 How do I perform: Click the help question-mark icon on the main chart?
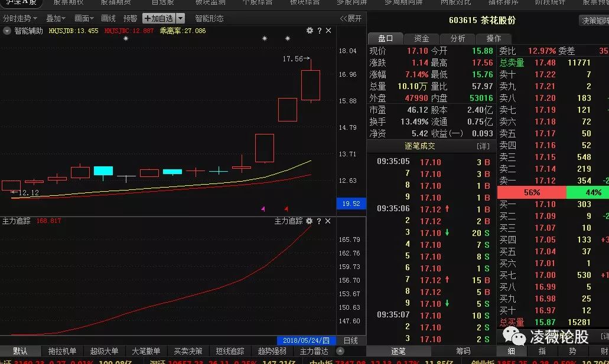(x=319, y=31)
